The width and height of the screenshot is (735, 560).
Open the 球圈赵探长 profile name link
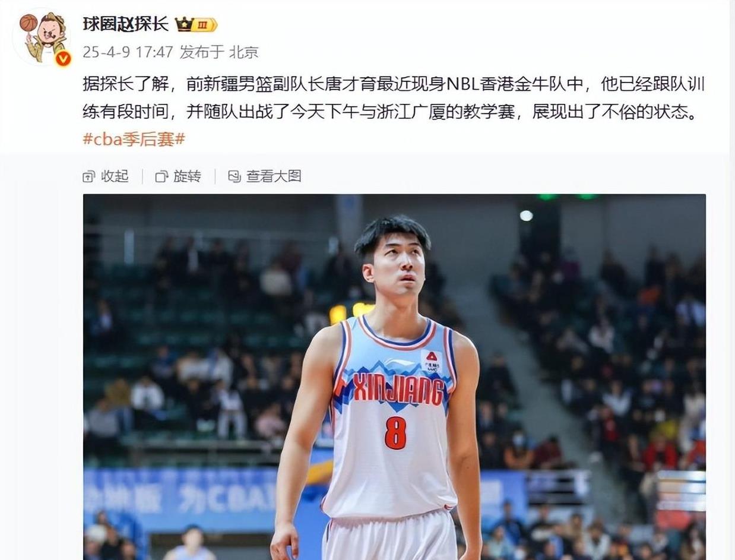126,24
